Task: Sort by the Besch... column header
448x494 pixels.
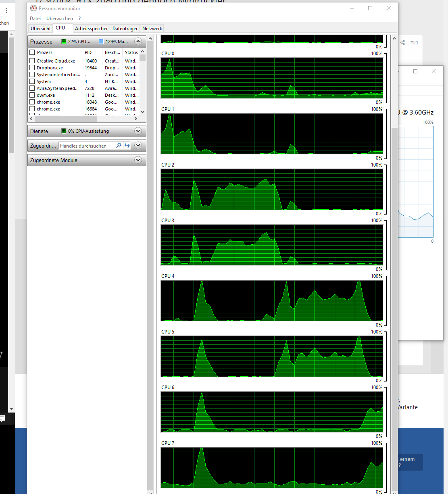Action: click(113, 52)
